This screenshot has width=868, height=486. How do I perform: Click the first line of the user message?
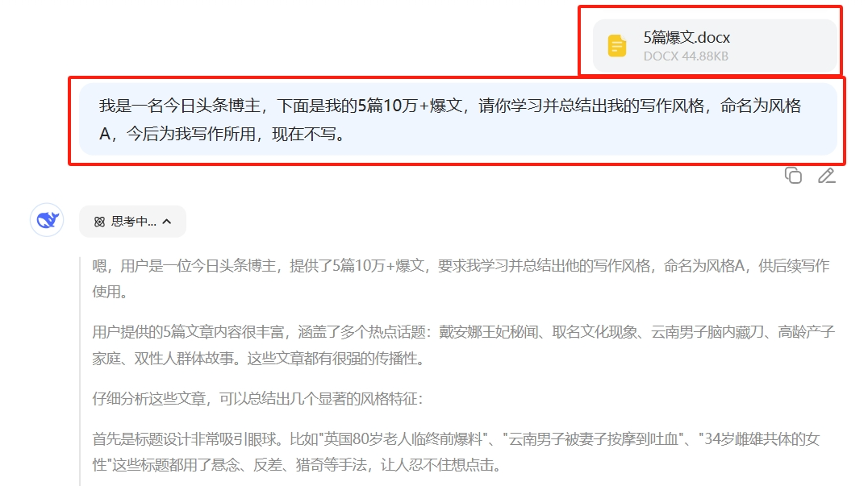pyautogui.click(x=450, y=106)
